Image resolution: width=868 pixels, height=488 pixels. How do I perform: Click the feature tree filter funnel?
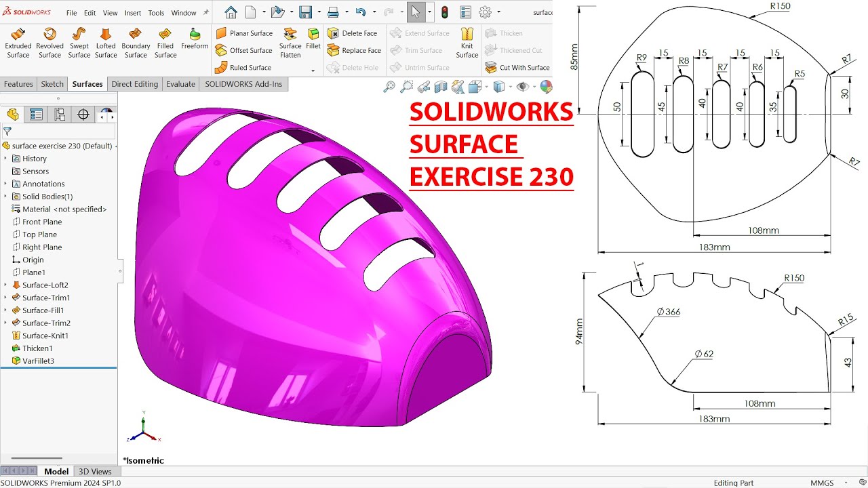[7, 132]
